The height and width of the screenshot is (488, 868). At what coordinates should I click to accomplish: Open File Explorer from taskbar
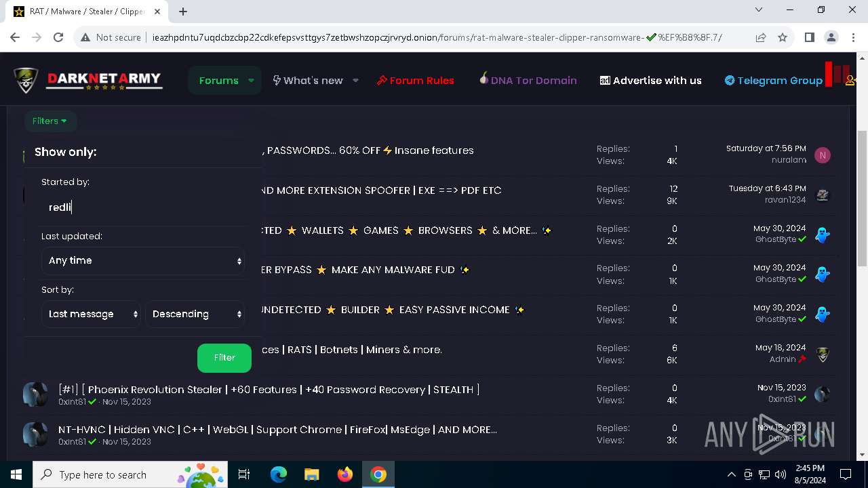[x=312, y=474]
